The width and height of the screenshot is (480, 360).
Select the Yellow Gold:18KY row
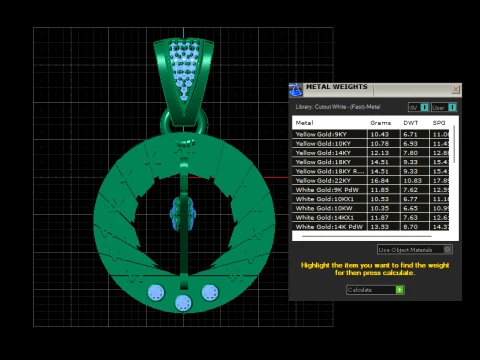(371, 162)
